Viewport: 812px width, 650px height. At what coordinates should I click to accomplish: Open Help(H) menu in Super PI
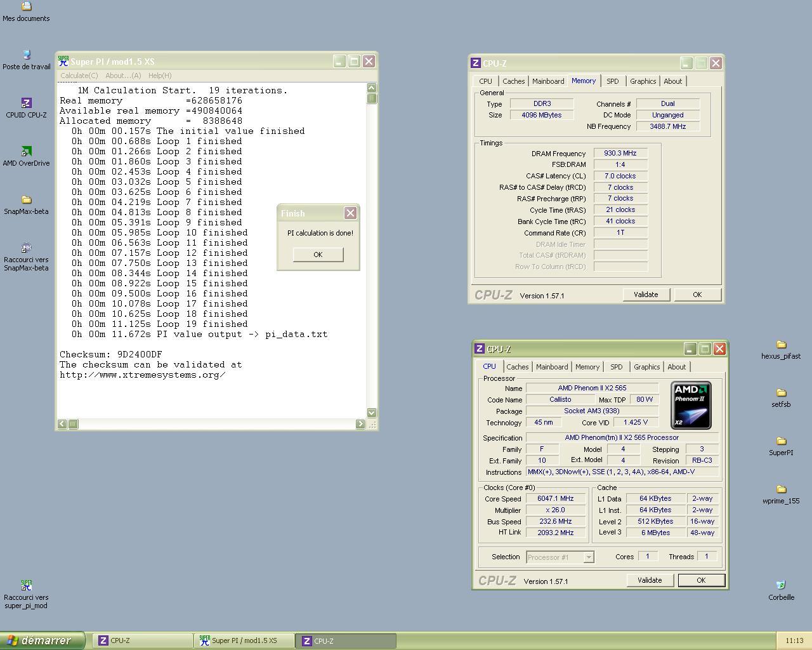point(160,76)
